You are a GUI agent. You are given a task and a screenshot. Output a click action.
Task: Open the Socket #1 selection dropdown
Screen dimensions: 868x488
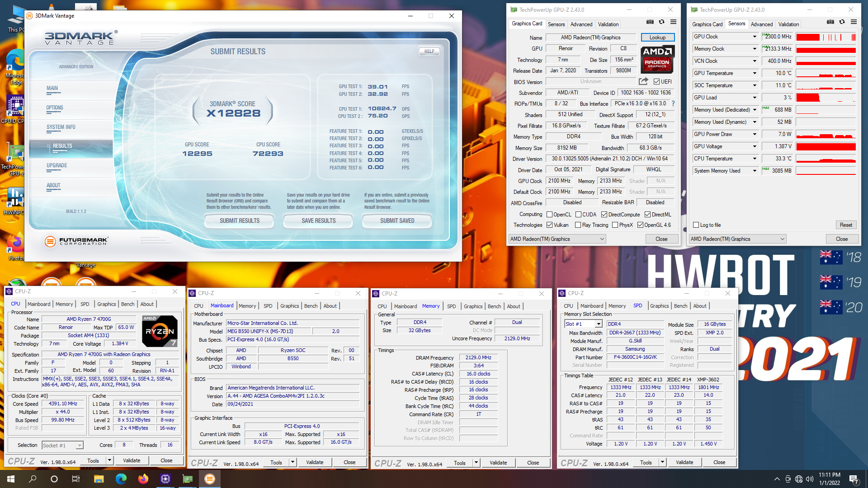click(x=62, y=446)
